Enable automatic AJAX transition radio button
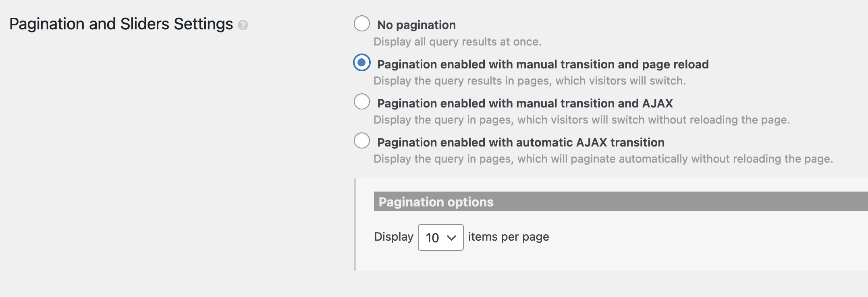 pos(361,140)
